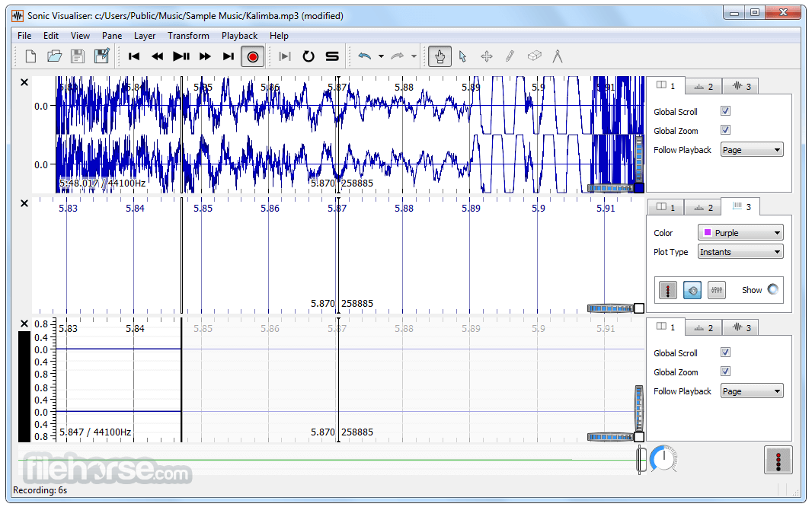
Task: Select the Erase tool
Action: click(x=534, y=56)
